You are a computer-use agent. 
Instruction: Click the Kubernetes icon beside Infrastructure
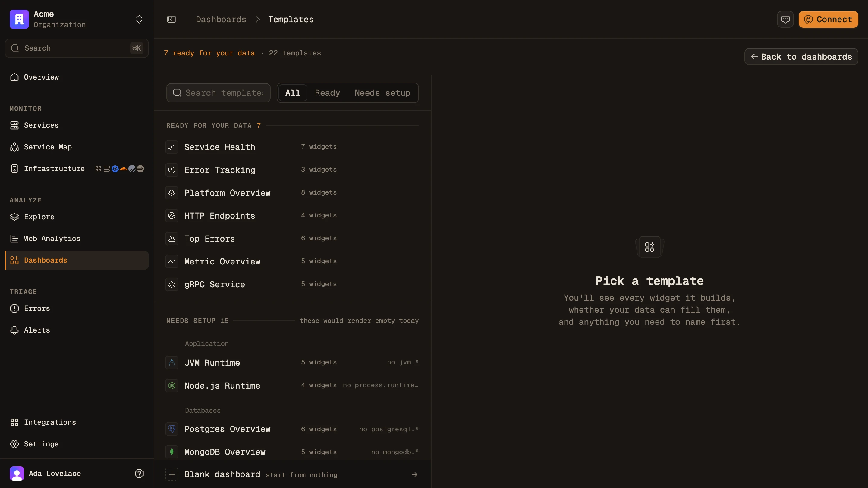coord(115,169)
